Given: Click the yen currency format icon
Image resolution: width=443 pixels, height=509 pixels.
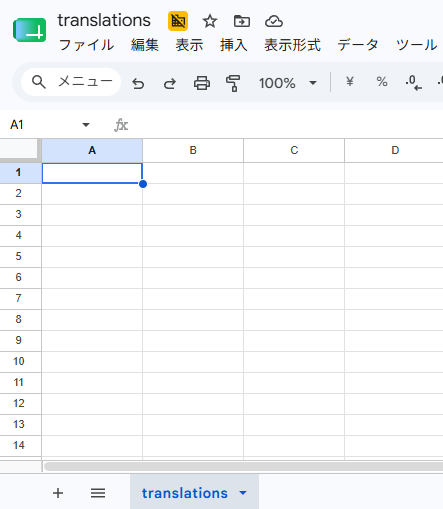Looking at the screenshot, I should click(349, 82).
